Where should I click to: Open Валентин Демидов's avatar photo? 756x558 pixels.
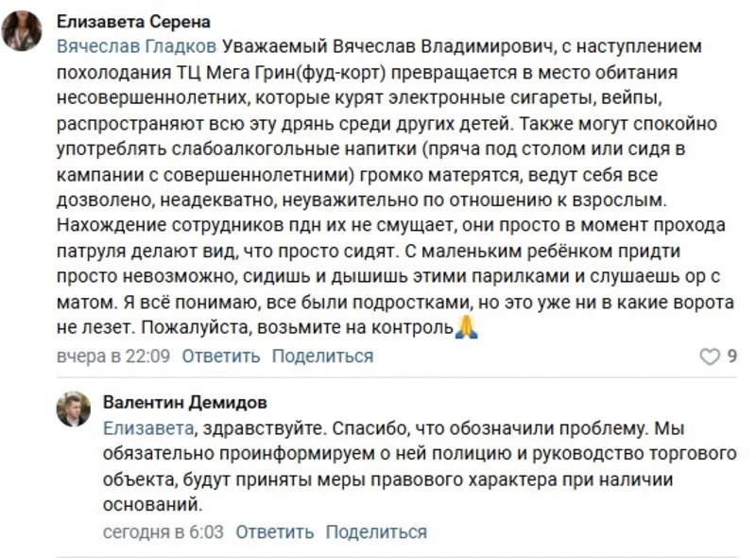(73, 408)
